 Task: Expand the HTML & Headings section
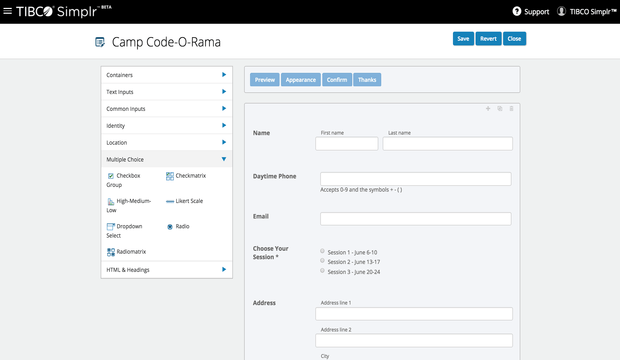click(x=166, y=270)
